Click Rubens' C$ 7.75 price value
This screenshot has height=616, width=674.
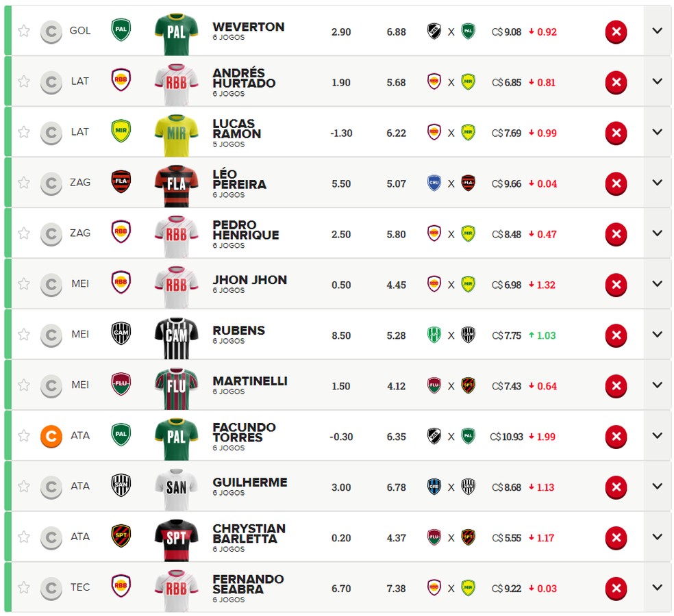point(506,335)
